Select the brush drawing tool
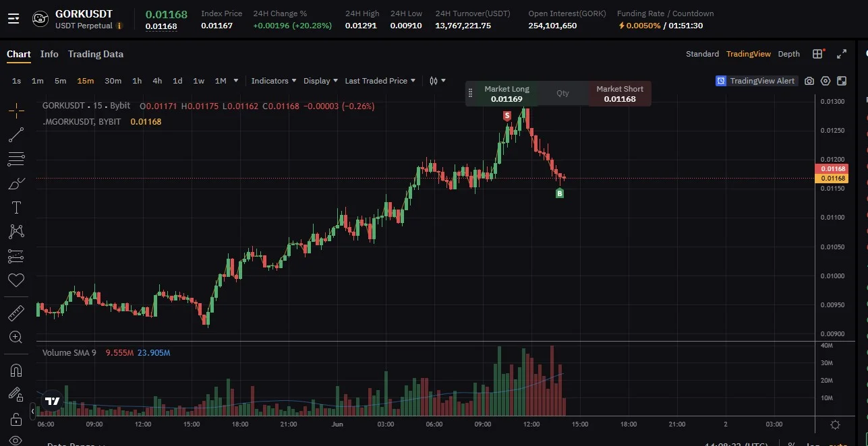868x446 pixels. (x=16, y=183)
